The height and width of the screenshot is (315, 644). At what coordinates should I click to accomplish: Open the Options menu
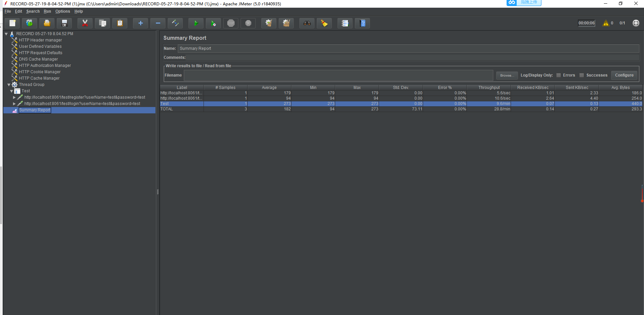coord(62,11)
